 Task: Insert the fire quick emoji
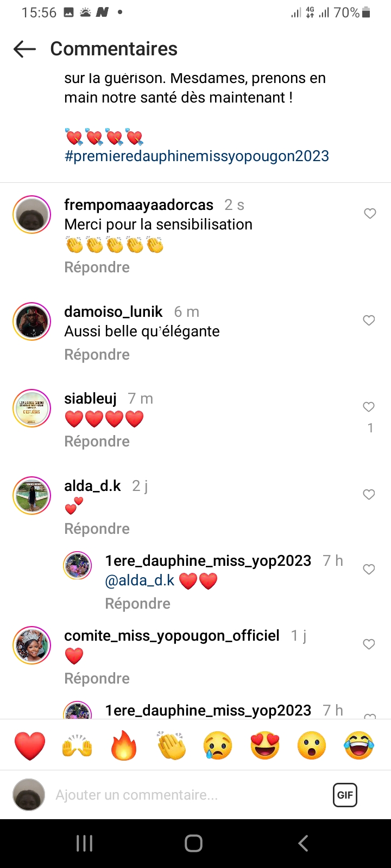[124, 745]
